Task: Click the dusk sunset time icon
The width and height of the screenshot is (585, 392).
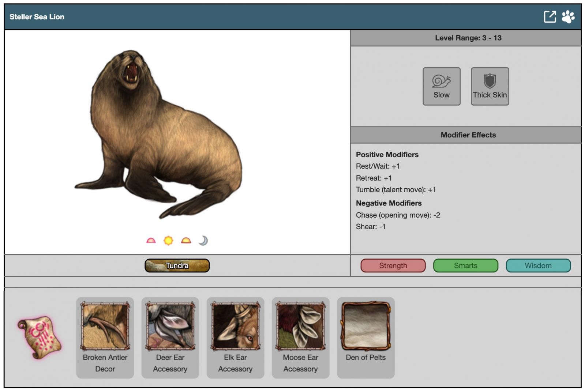Action: coord(186,241)
